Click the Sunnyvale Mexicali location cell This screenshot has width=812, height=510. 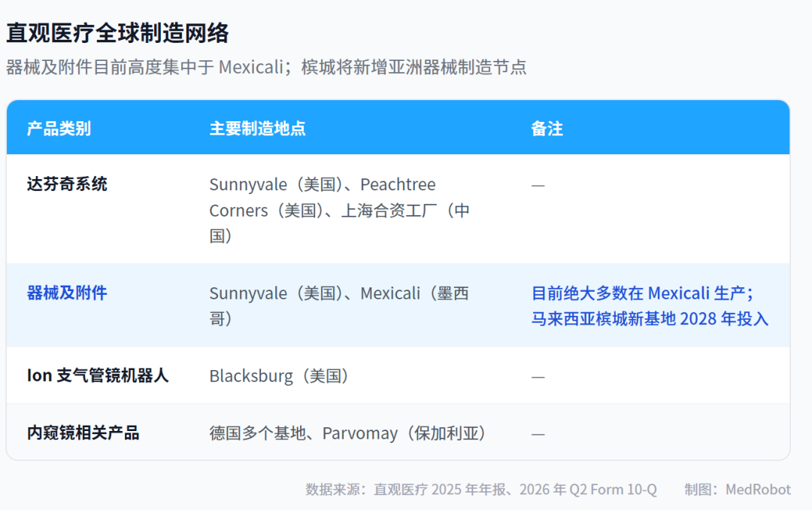pyautogui.click(x=339, y=306)
